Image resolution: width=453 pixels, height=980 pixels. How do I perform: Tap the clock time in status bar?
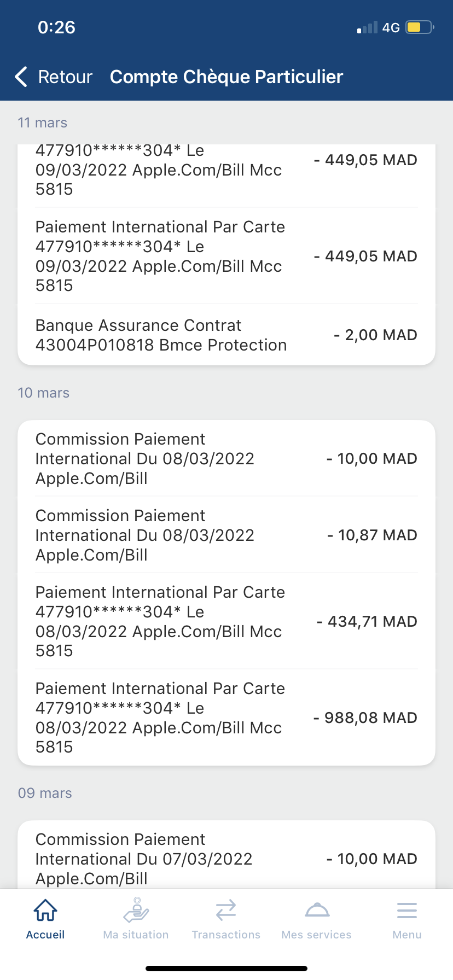(x=56, y=27)
